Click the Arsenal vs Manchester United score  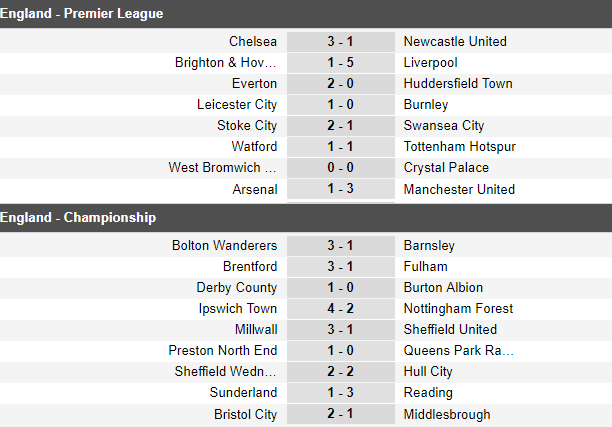(x=341, y=189)
